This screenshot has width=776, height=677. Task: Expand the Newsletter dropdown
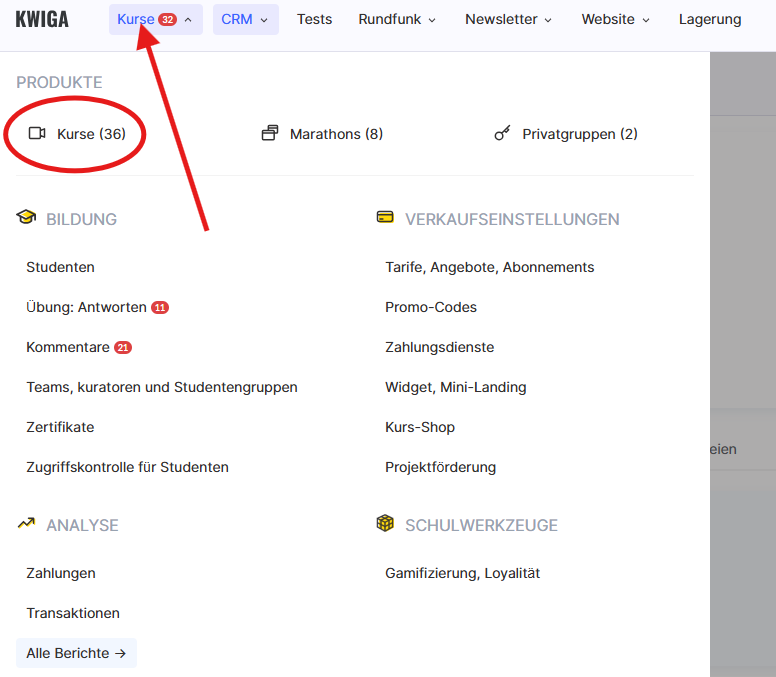click(x=508, y=19)
